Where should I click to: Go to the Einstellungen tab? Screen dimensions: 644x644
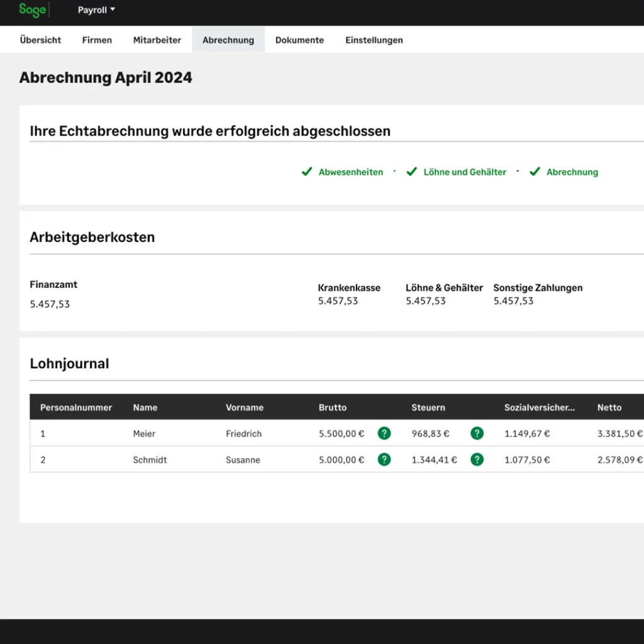374,40
